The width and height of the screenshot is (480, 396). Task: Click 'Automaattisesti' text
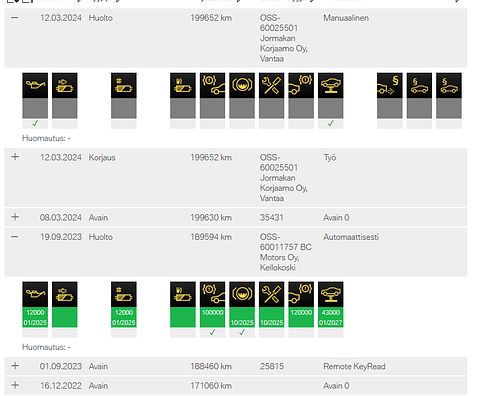pyautogui.click(x=351, y=237)
